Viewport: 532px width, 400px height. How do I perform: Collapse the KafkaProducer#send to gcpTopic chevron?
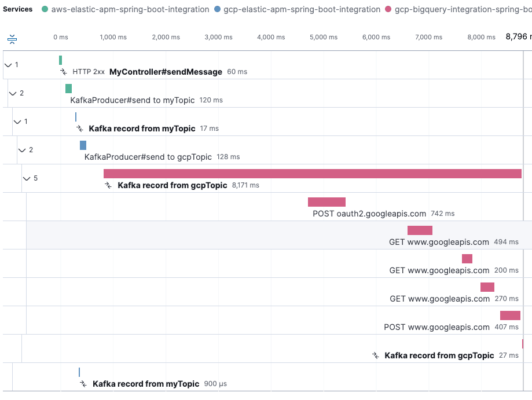[22, 150]
